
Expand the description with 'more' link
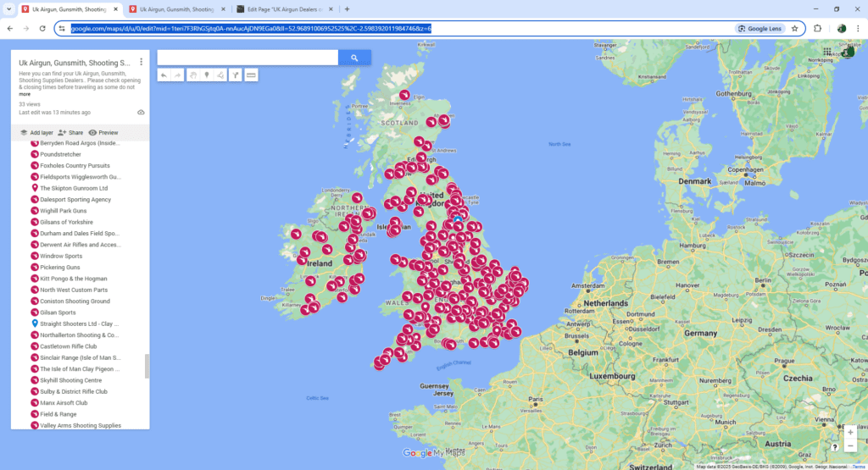25,94
